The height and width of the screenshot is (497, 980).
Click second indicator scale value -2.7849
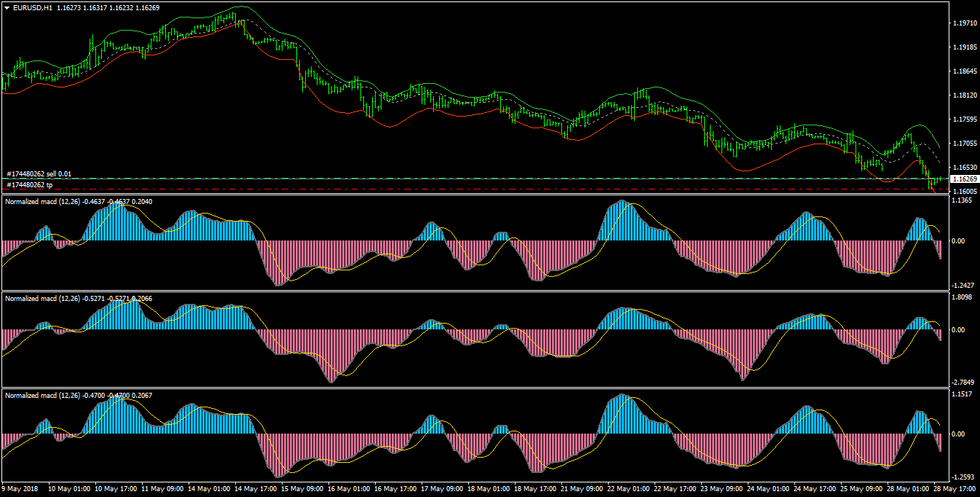pyautogui.click(x=963, y=383)
